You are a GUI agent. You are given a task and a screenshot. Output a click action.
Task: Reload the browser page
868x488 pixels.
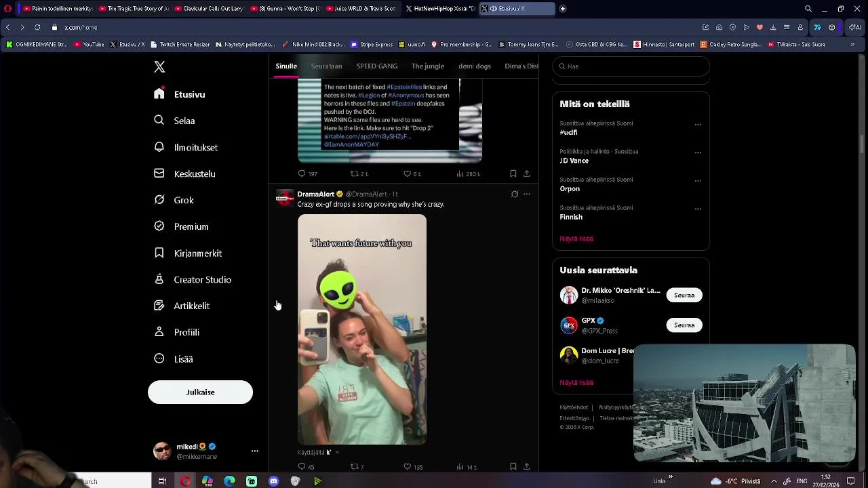coord(37,27)
